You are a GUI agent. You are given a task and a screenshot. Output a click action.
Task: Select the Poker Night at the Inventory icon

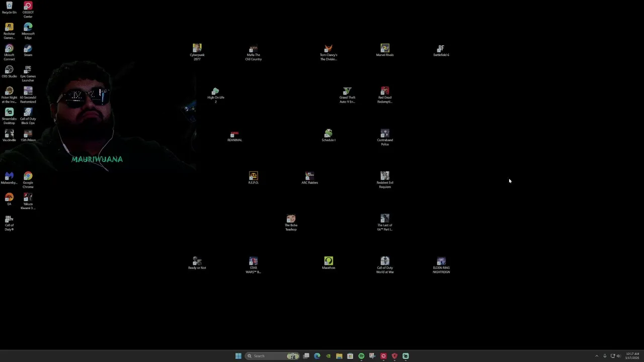click(x=9, y=95)
